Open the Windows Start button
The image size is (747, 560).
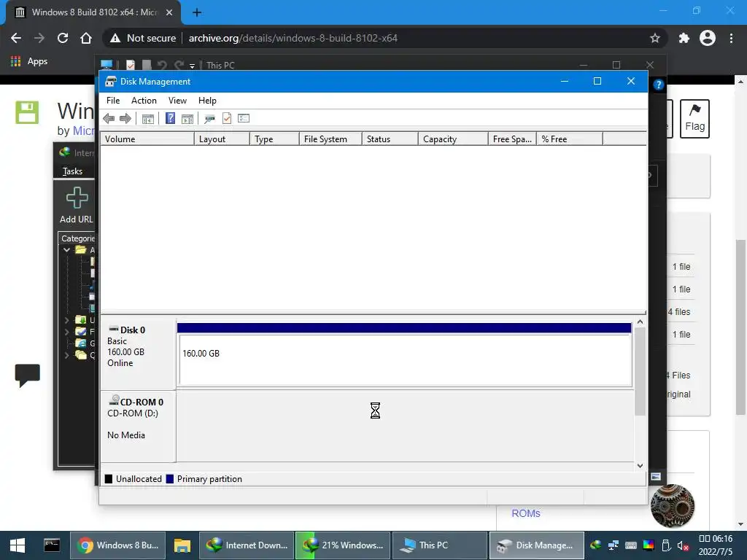coord(18,545)
